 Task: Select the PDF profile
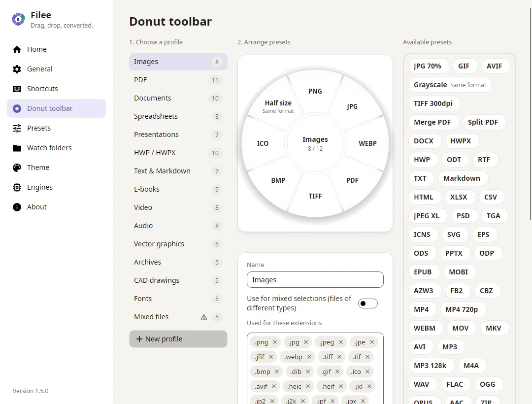coord(178,80)
